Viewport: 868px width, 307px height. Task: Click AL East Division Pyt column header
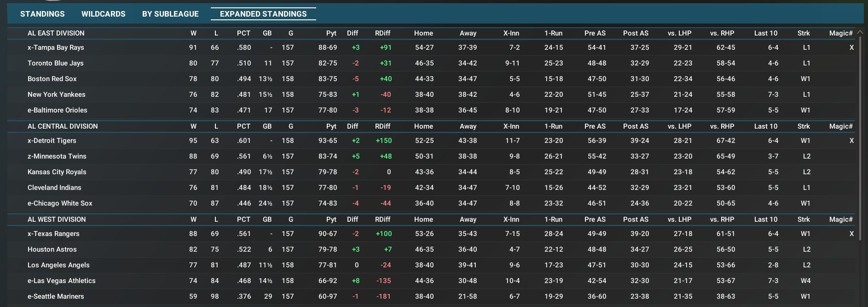click(331, 33)
